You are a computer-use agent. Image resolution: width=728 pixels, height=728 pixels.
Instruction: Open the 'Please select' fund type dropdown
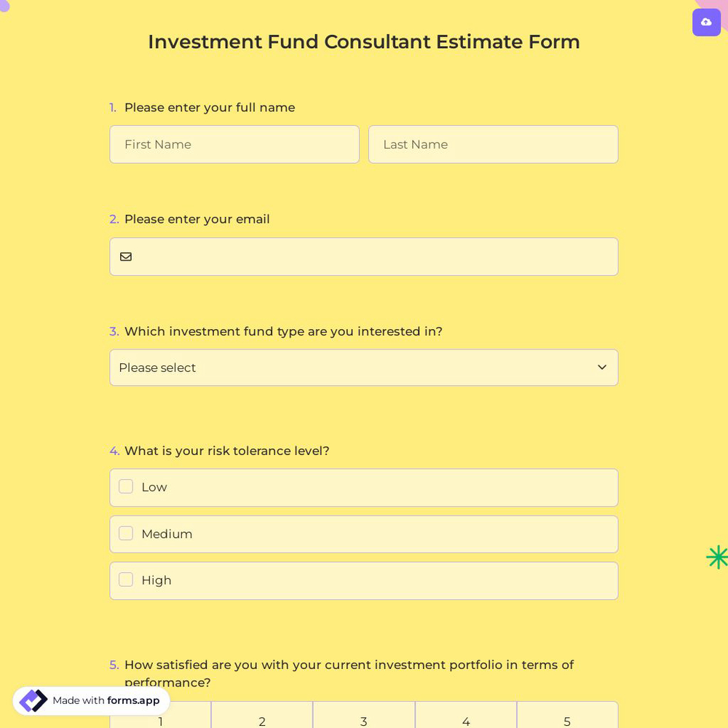point(364,368)
